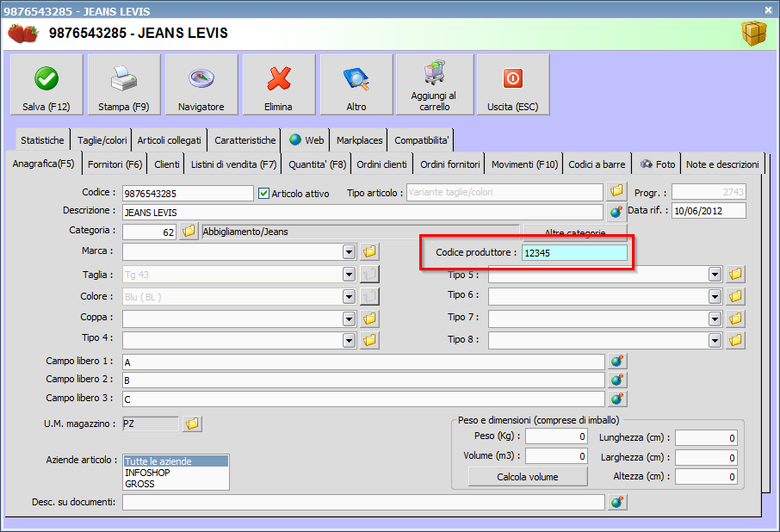Open Tipo 6 folder lookup icon

click(735, 296)
